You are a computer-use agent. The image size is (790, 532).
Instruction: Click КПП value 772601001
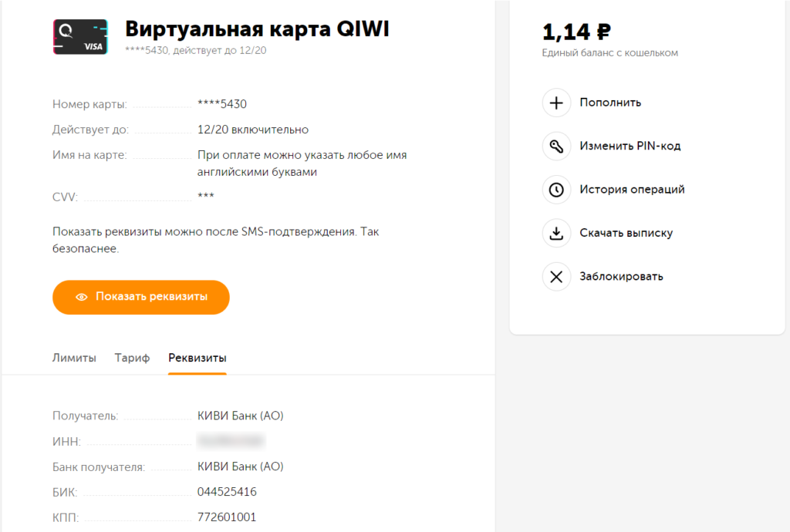coord(227,517)
